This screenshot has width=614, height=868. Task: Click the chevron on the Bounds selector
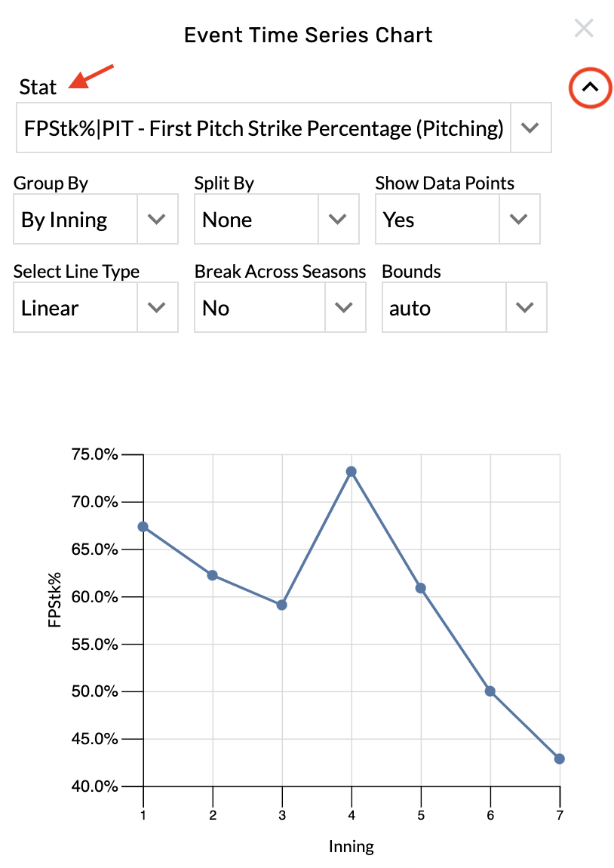528,307
